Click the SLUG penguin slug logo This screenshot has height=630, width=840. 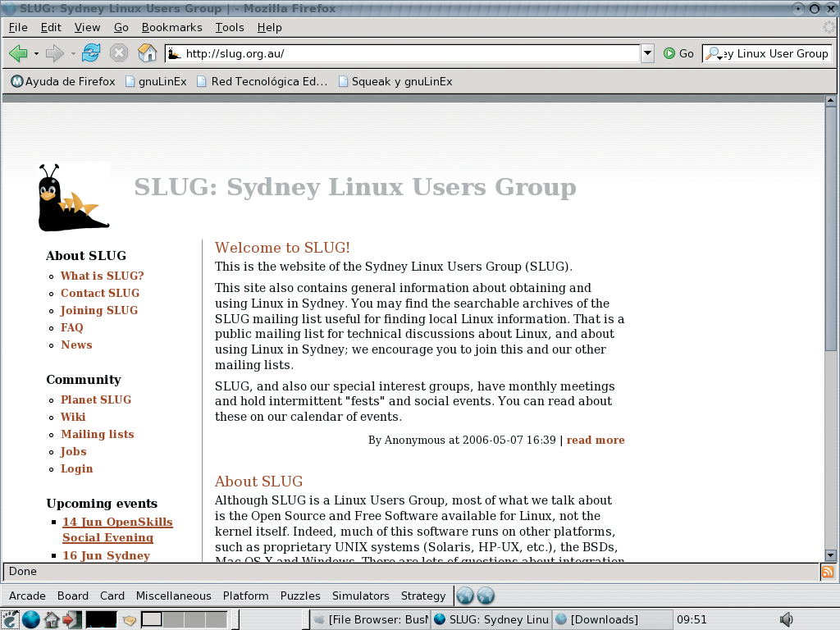click(73, 197)
